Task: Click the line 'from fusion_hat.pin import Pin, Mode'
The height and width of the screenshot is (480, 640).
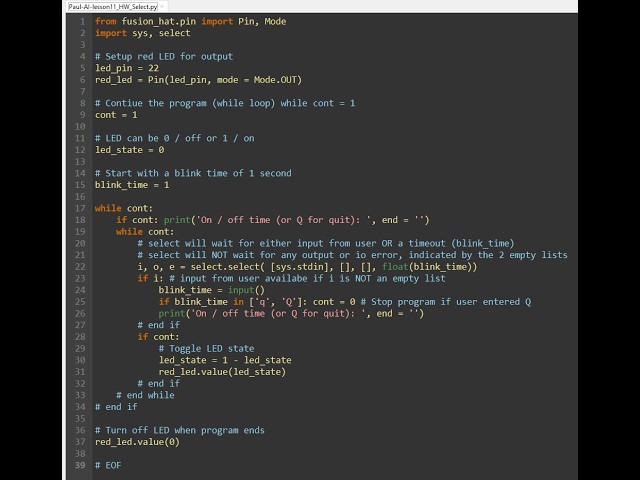Action: pyautogui.click(x=190, y=21)
